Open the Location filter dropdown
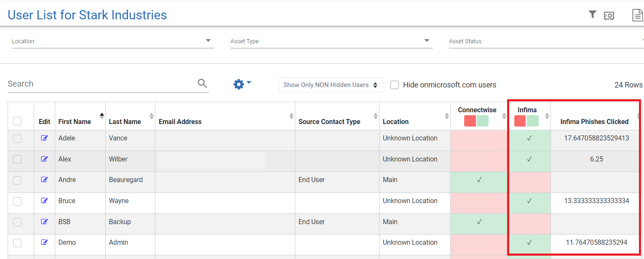This screenshot has width=644, height=259. [x=113, y=41]
